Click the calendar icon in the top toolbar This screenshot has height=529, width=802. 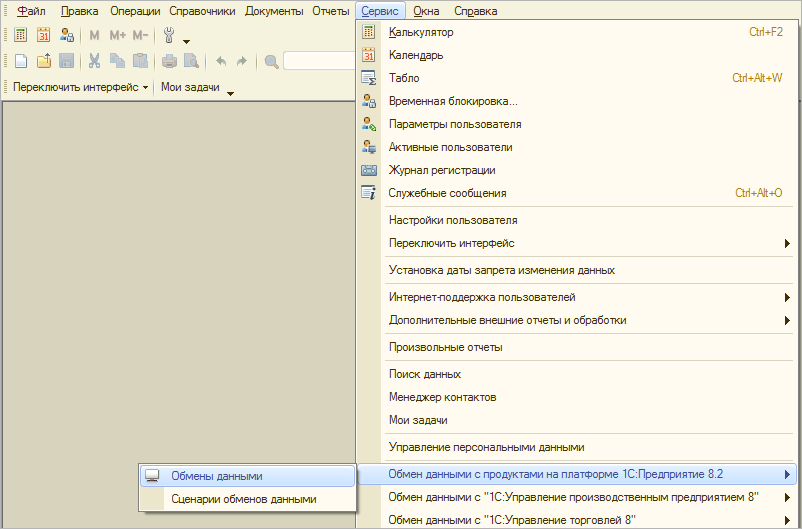(44, 35)
